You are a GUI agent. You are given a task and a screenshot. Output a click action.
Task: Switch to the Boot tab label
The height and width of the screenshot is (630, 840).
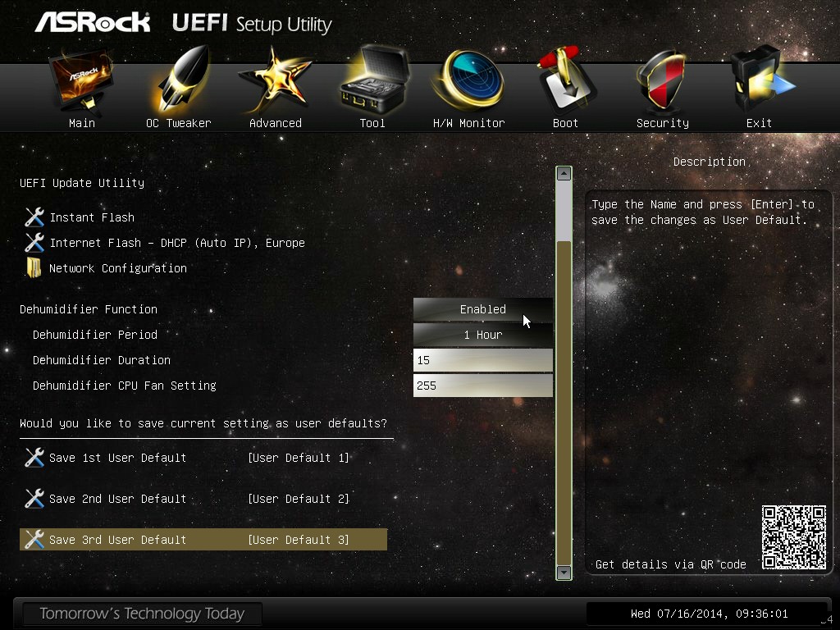tap(565, 123)
